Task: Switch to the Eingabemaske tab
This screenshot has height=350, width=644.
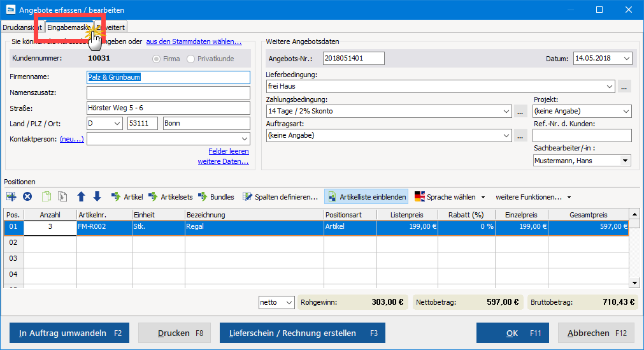Action: coord(69,27)
